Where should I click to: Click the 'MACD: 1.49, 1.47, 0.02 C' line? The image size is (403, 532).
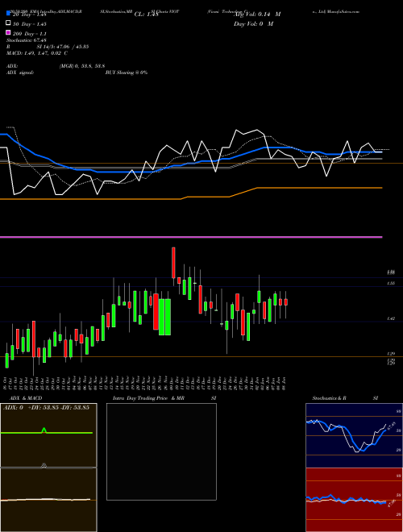point(37,53)
